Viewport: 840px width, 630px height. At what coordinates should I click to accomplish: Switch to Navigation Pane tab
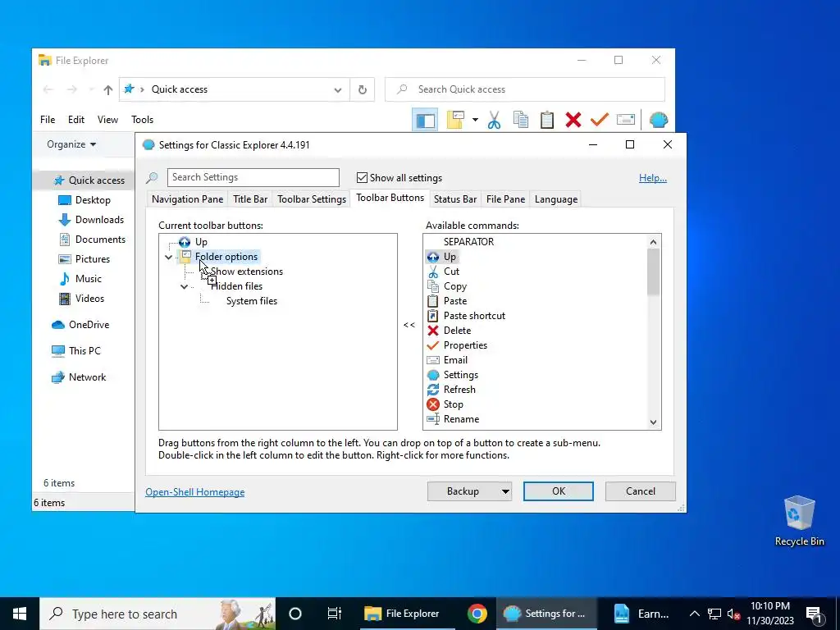pos(187,199)
